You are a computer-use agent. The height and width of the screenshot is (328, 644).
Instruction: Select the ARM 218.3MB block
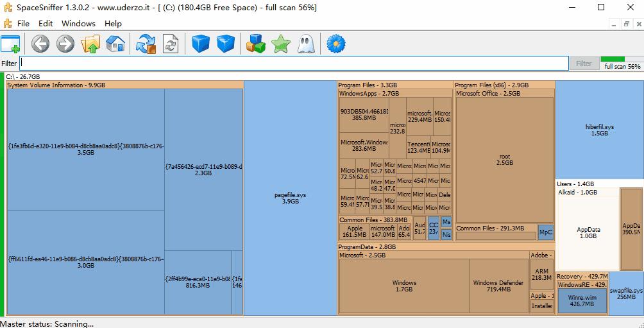click(542, 274)
